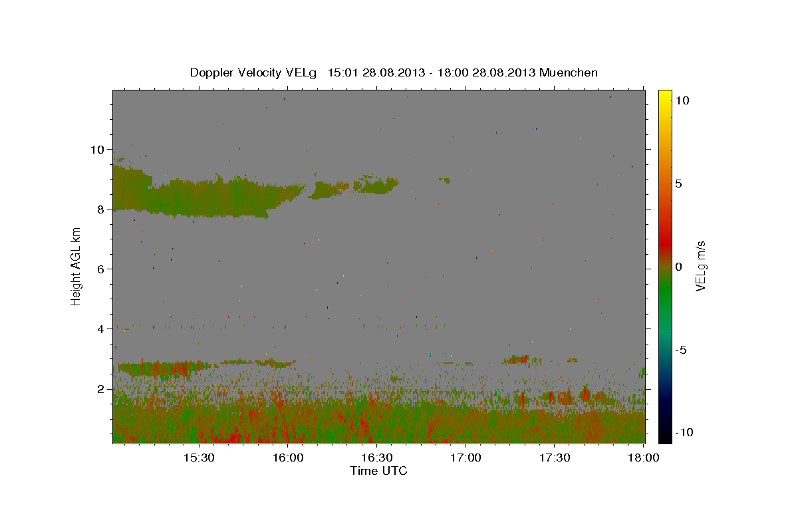Click the colorbar value -5 label
This screenshot has height=532, width=798.
click(x=680, y=350)
